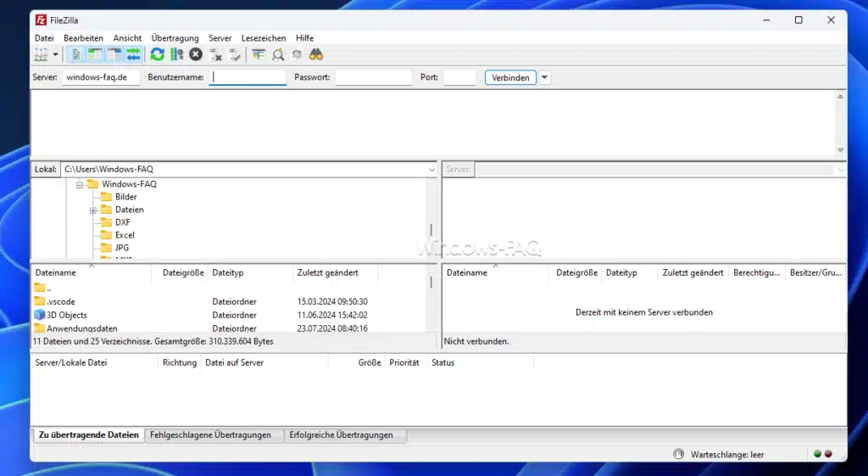Screen dimensions: 868x476
Task: Open the Site Manager dropdown arrow
Action: pos(55,54)
